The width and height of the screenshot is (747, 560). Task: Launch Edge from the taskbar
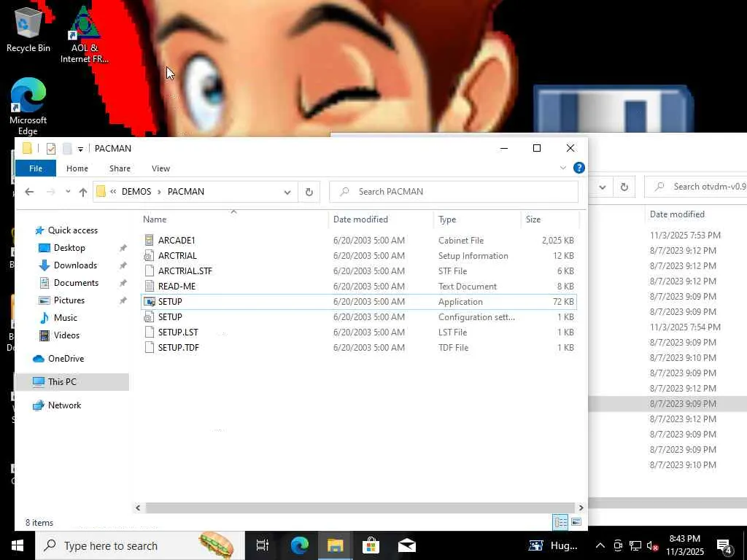[300, 545]
